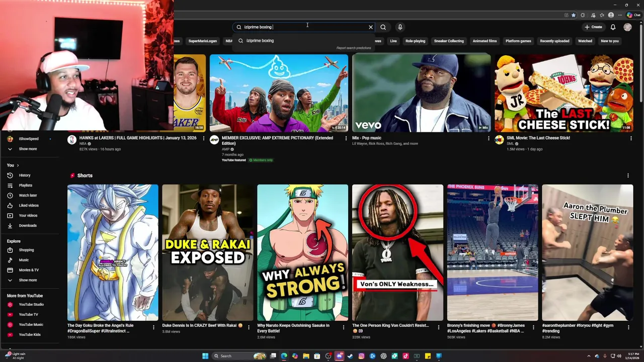Open options for AMP EXTREME PICTIONARY video

point(346,138)
